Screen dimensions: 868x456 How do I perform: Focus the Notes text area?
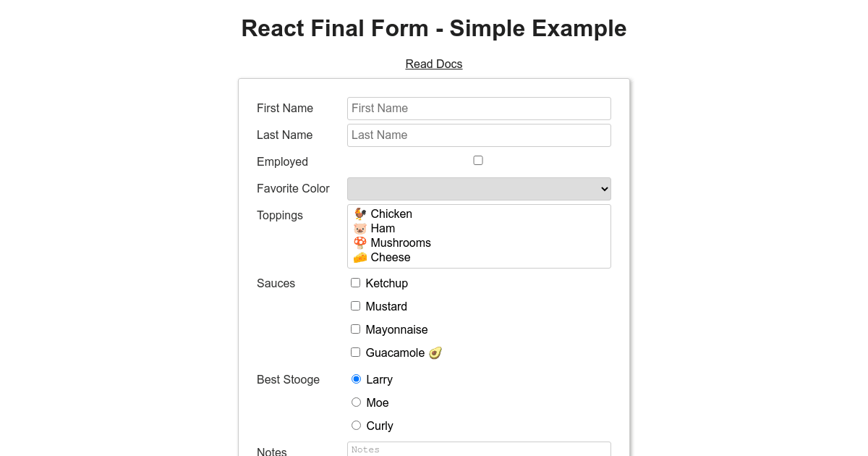tap(479, 449)
